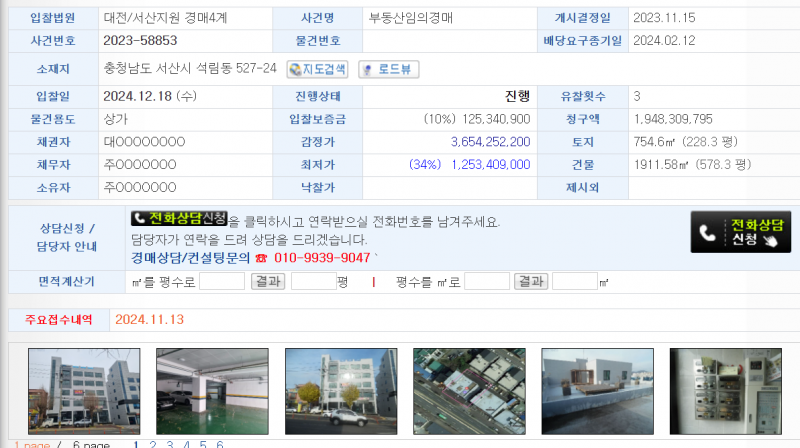This screenshot has width=800, height=448.
Task: Go to photo page 6
Action: [219, 444]
